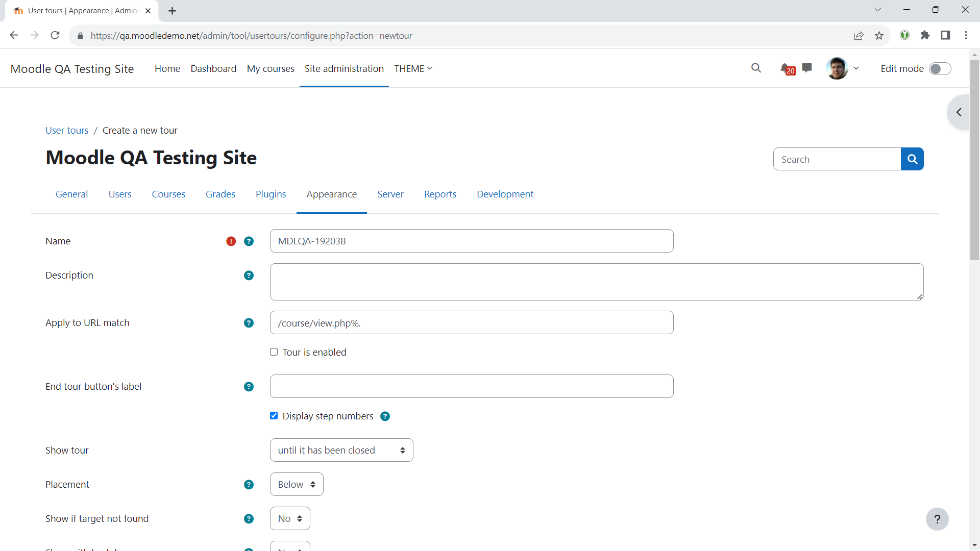This screenshot has width=980, height=551.
Task: Switch to the Grades tab
Action: 220,194
